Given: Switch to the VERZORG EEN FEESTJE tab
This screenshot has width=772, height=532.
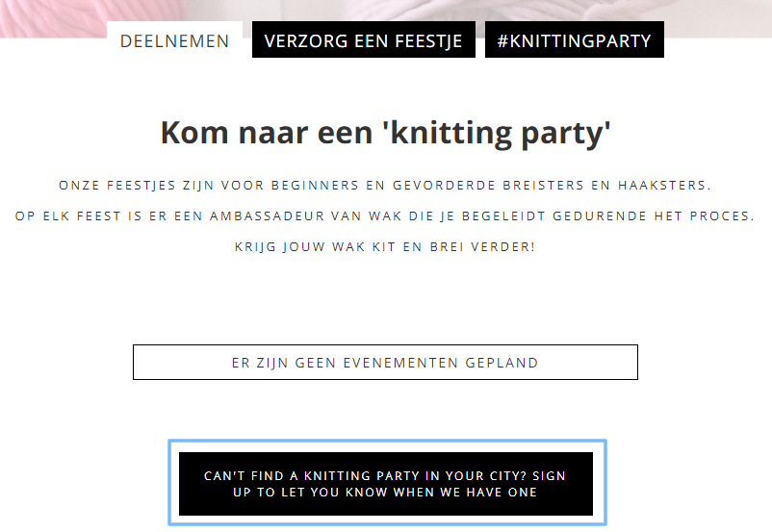Looking at the screenshot, I should [x=363, y=39].
